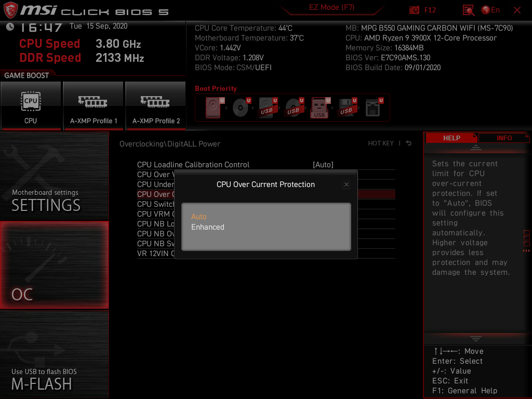Select the optical disc boot device icon
Viewport: 532px width, 399px height.
(241, 108)
